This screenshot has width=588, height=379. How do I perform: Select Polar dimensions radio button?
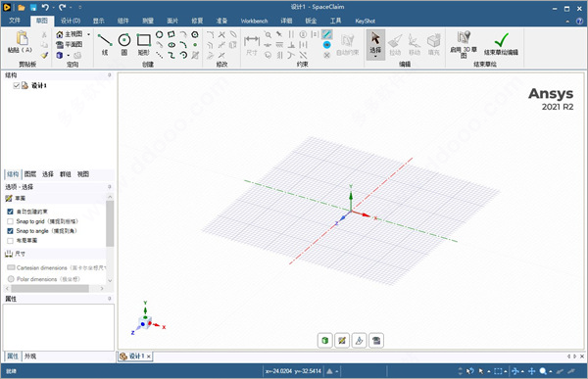click(x=11, y=279)
